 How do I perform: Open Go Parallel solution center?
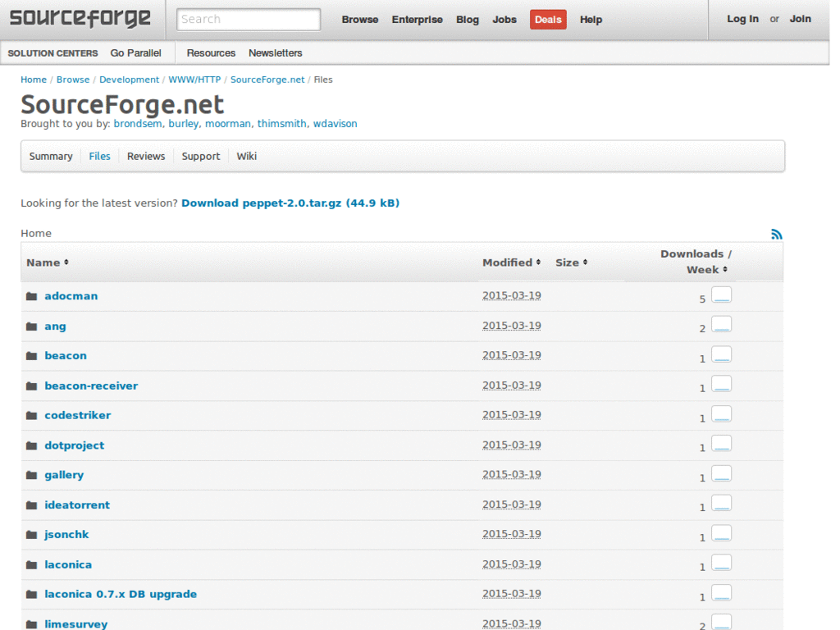[135, 53]
